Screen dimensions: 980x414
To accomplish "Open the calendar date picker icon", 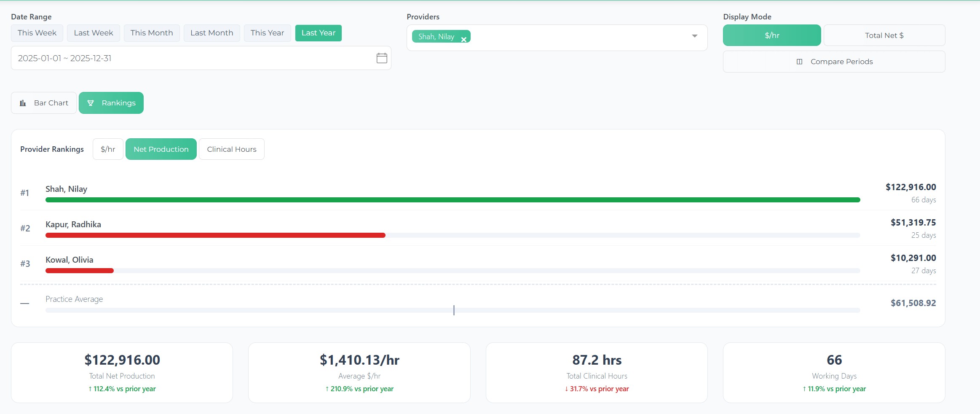I will point(382,58).
